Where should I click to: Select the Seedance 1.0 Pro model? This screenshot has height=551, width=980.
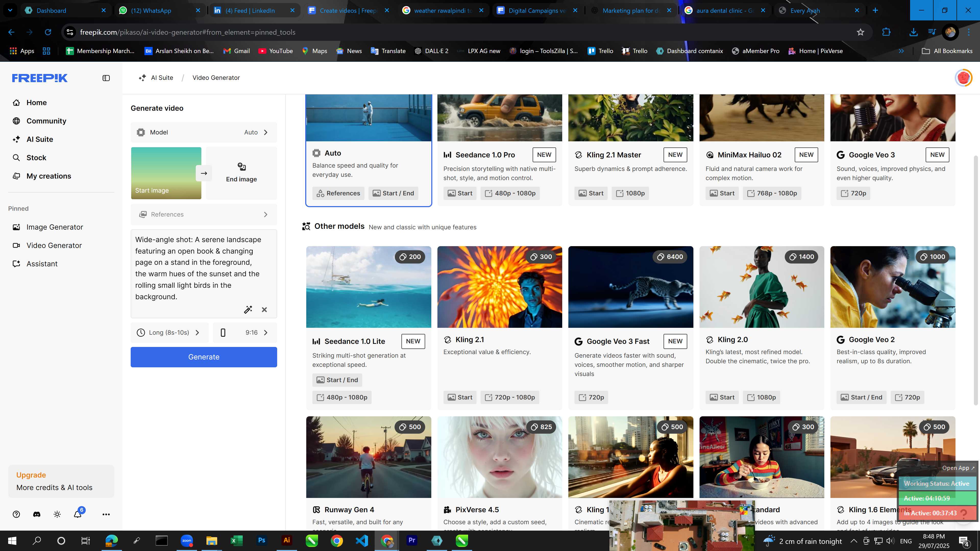click(x=500, y=150)
